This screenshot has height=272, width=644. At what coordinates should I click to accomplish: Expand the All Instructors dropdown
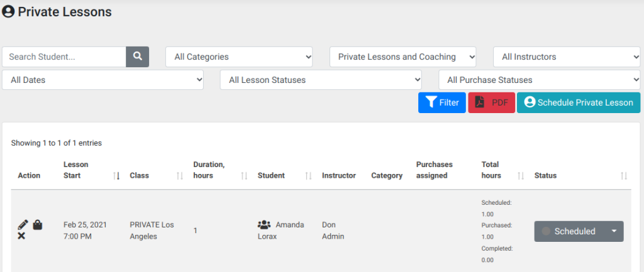(567, 57)
